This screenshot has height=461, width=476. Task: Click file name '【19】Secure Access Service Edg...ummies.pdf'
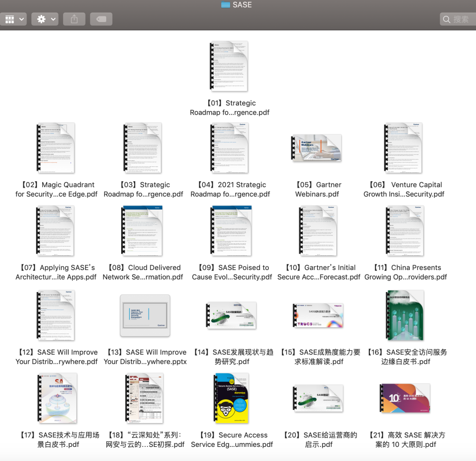tap(232, 440)
